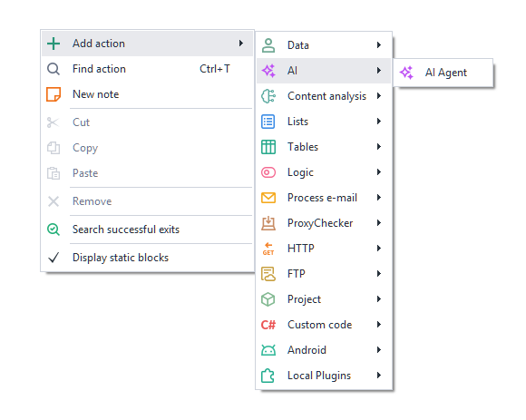Click the blue Lists icon
The height and width of the screenshot is (420, 526).
(268, 122)
